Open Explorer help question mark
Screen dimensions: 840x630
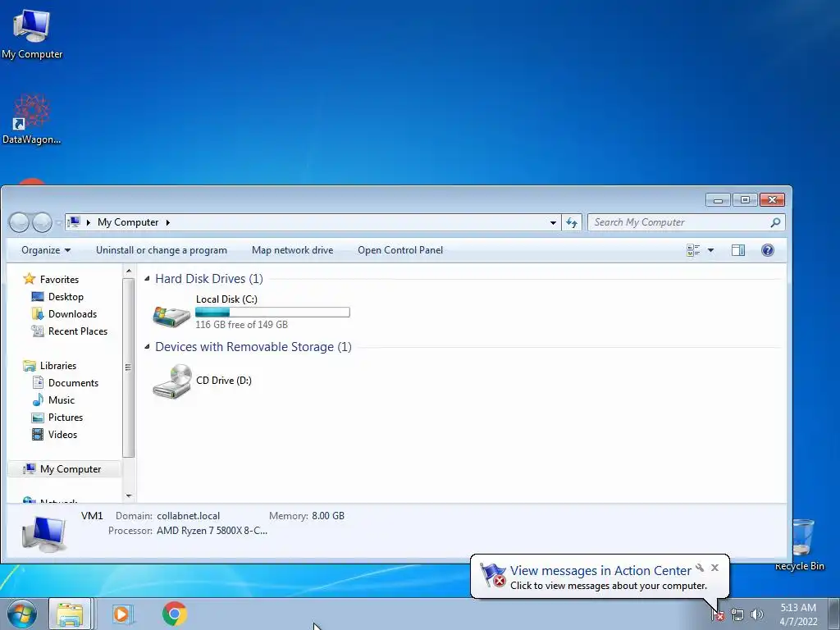[768, 250]
